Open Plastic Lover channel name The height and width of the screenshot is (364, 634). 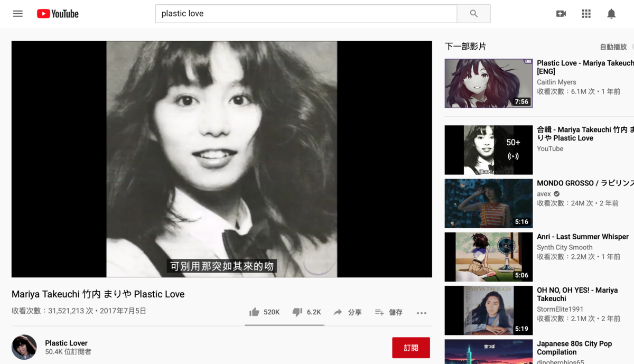(66, 343)
